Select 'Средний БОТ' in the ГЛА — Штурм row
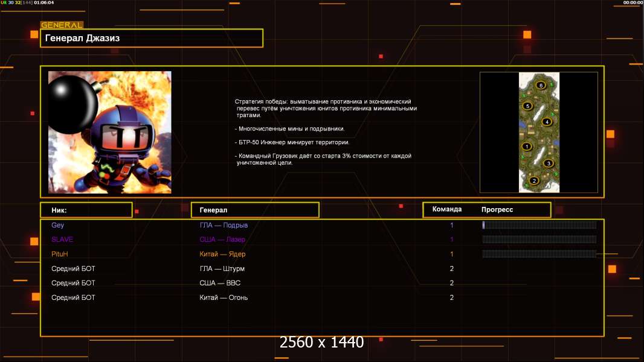This screenshot has width=644, height=362. pos(73,268)
